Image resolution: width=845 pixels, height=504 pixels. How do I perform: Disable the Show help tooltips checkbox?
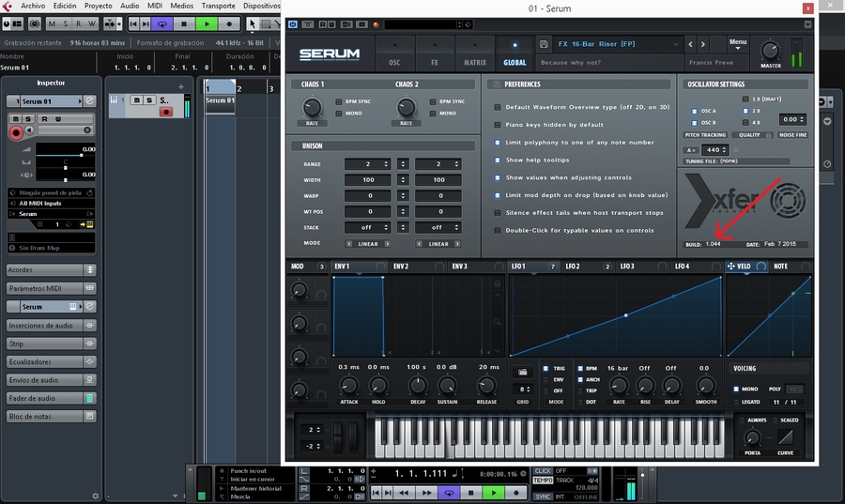(498, 160)
